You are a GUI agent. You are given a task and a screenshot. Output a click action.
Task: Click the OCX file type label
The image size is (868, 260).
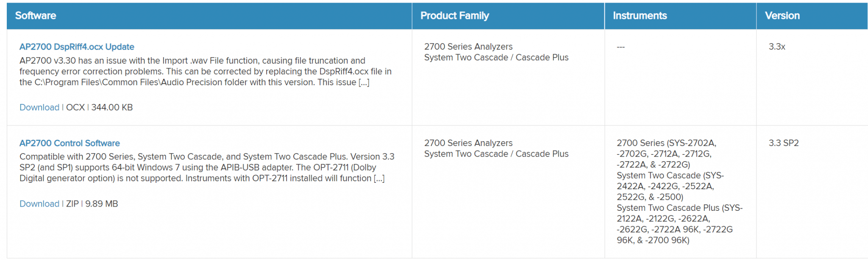[75, 107]
